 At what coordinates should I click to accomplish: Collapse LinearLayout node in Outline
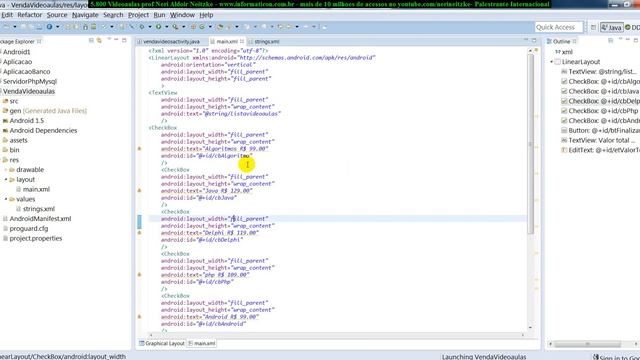pyautogui.click(x=552, y=62)
